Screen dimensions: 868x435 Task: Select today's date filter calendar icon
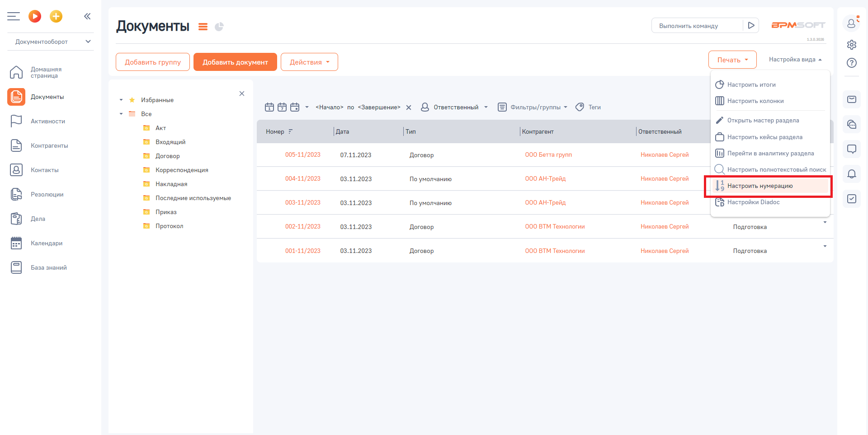point(269,107)
